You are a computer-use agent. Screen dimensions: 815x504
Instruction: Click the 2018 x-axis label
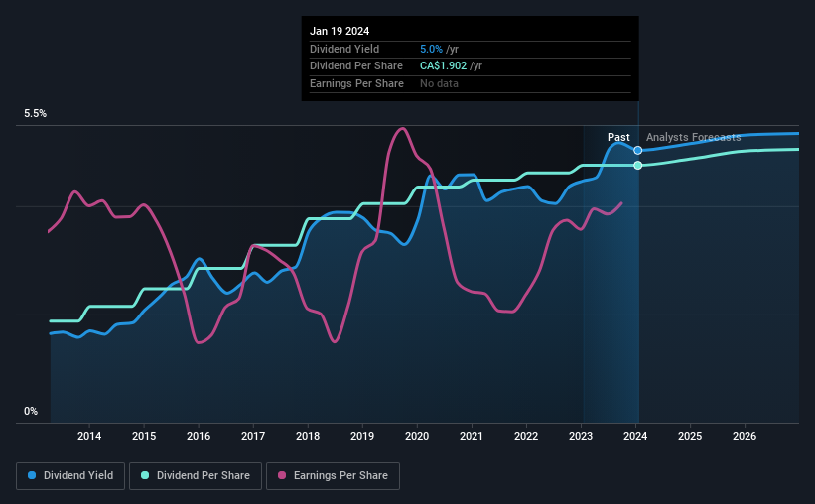pos(308,436)
